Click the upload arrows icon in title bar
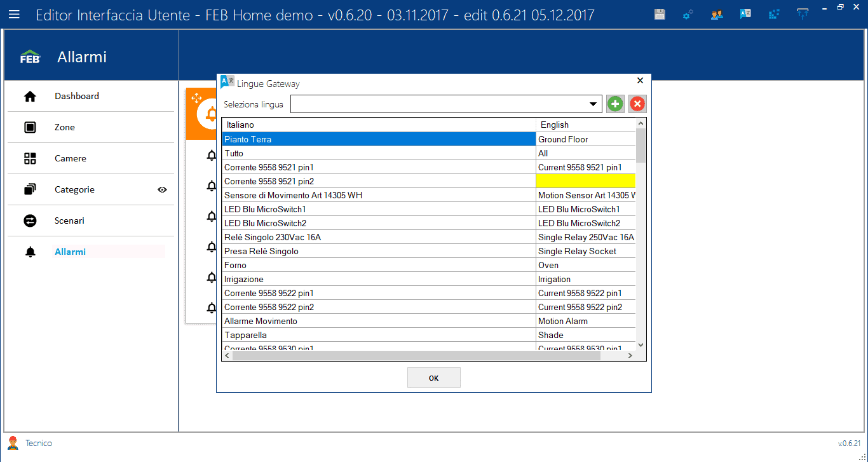The image size is (868, 462). pos(803,14)
